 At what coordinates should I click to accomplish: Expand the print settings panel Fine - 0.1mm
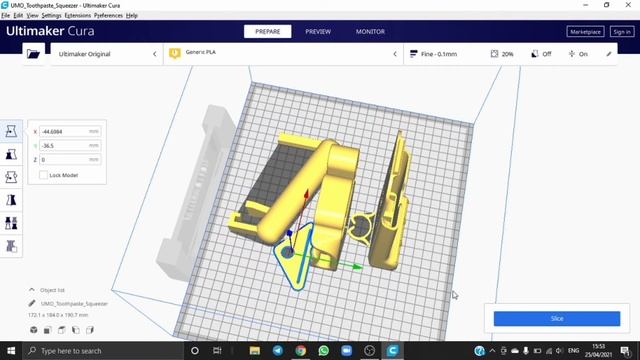pos(510,54)
